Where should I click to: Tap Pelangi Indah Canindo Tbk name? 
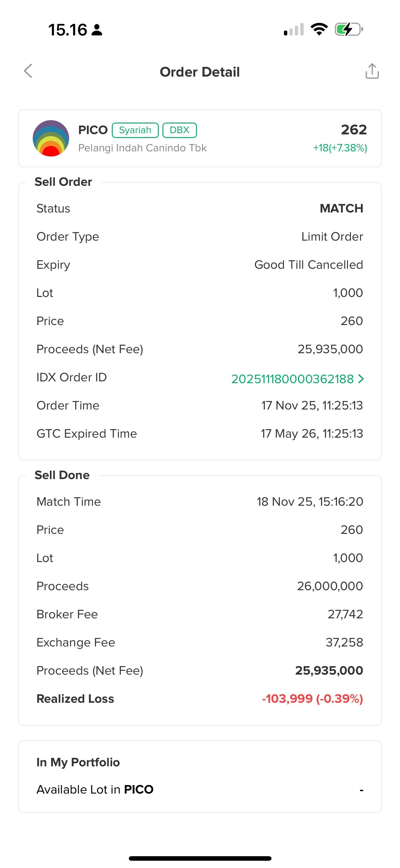tap(142, 148)
